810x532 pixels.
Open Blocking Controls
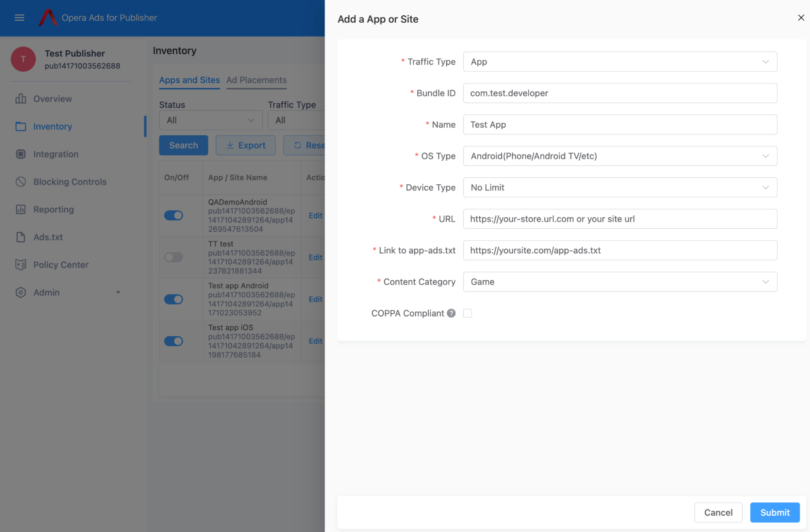click(69, 182)
